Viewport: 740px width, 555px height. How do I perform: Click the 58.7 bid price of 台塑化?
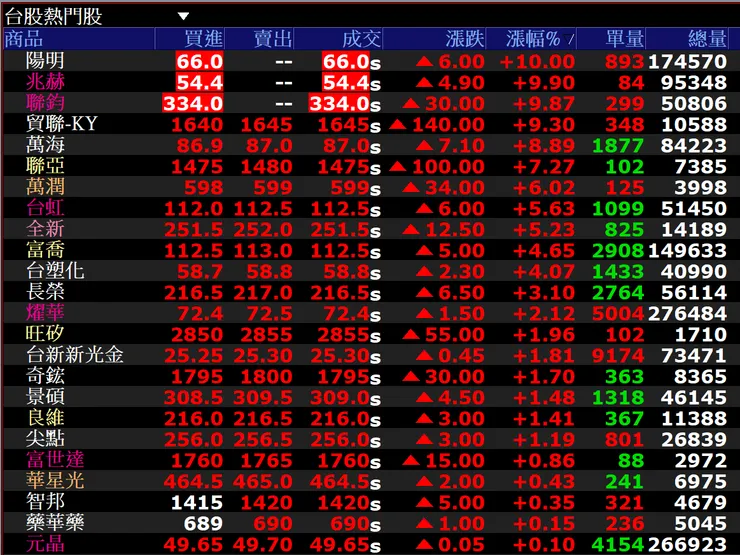(x=200, y=272)
